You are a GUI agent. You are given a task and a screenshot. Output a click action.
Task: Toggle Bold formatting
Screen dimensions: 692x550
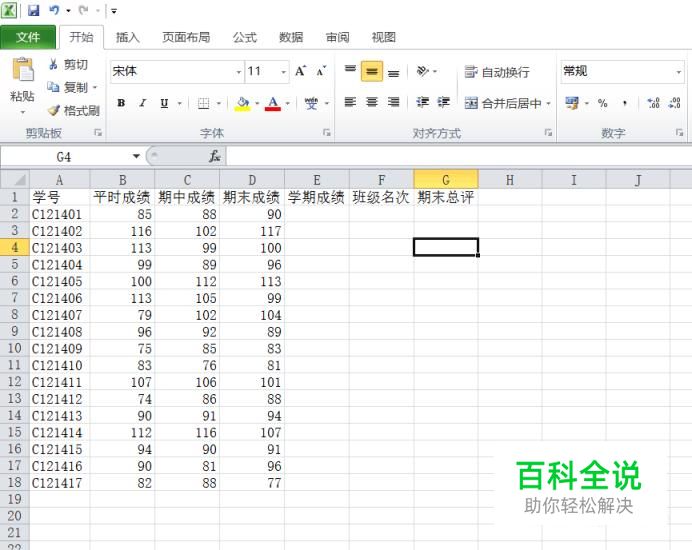coord(121,103)
